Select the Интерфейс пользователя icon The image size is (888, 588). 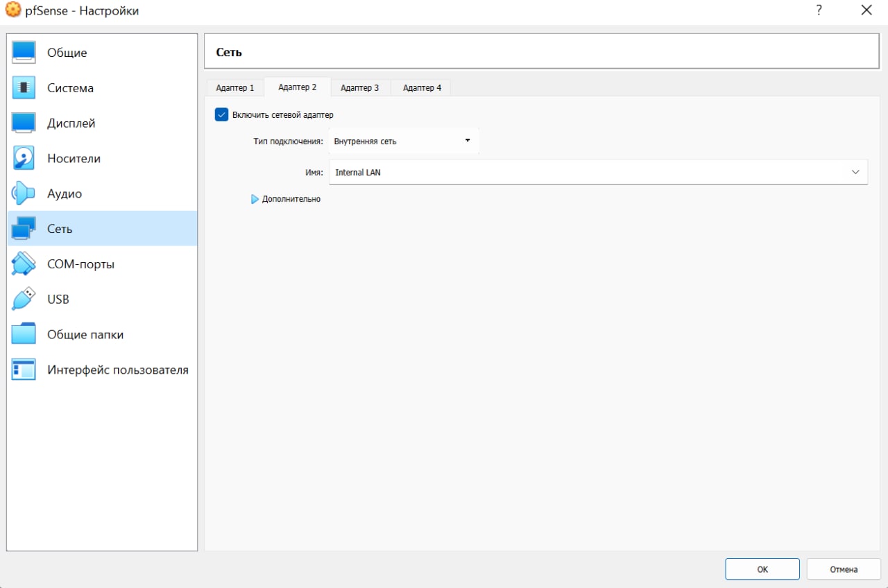(24, 370)
